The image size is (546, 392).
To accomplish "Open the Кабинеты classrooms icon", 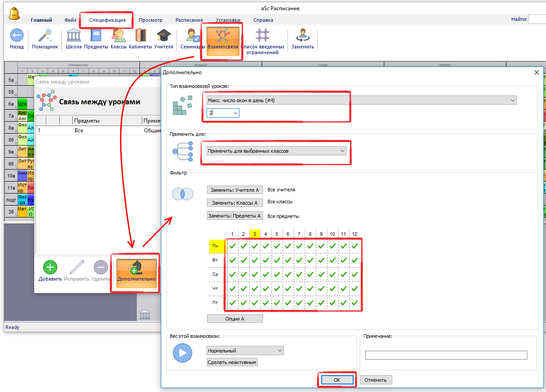I will click(140, 36).
